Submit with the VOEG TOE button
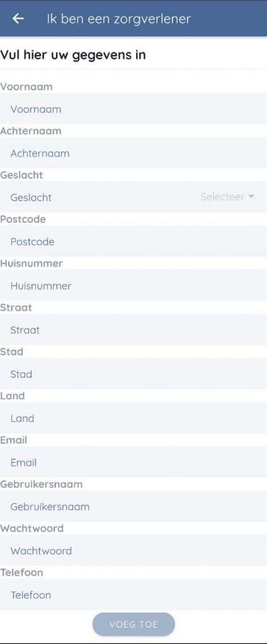Viewport: 267px width, 644px height. (133, 625)
